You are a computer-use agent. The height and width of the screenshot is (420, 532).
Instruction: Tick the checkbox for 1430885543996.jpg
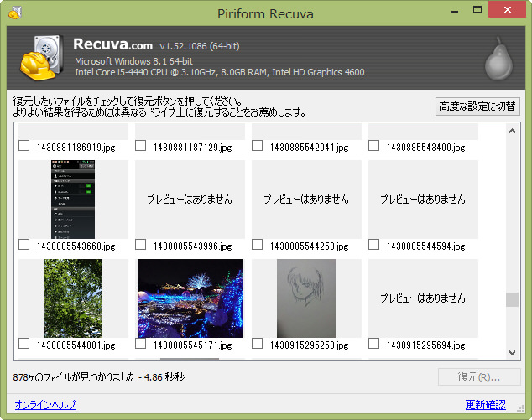click(140, 245)
